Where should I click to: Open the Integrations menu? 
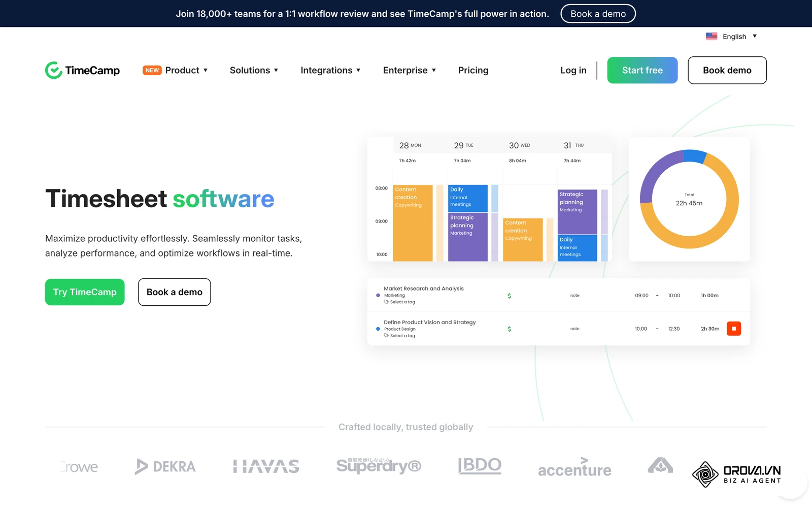click(x=330, y=70)
